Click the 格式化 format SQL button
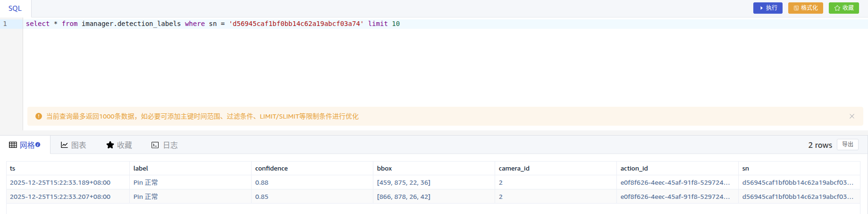The image size is (868, 214). [805, 8]
